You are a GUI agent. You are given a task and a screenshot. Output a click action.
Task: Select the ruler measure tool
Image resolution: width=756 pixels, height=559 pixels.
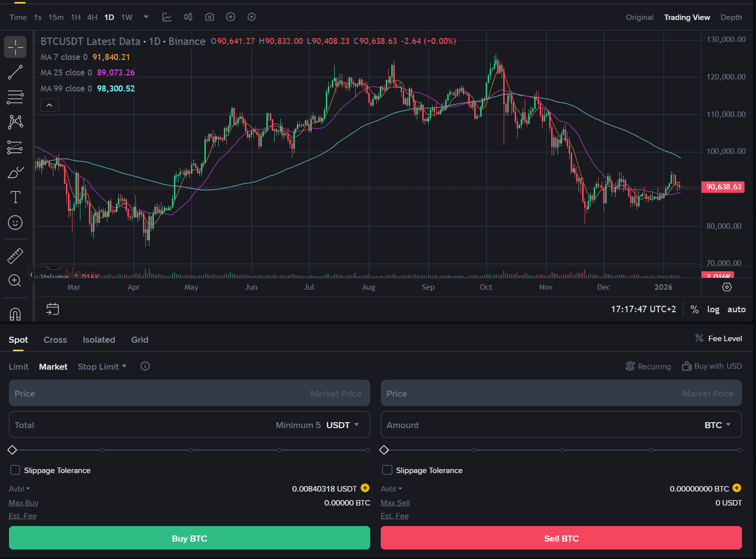click(x=15, y=256)
